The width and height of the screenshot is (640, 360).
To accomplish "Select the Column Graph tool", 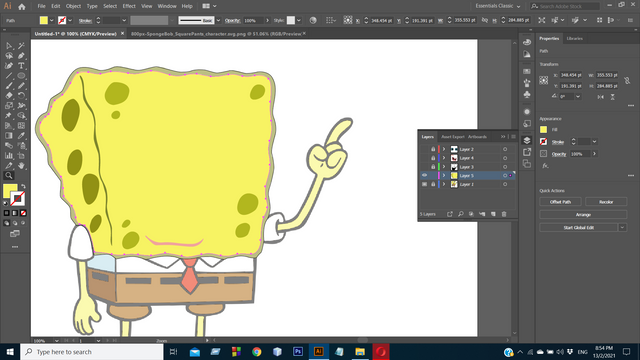I will coord(9,156).
